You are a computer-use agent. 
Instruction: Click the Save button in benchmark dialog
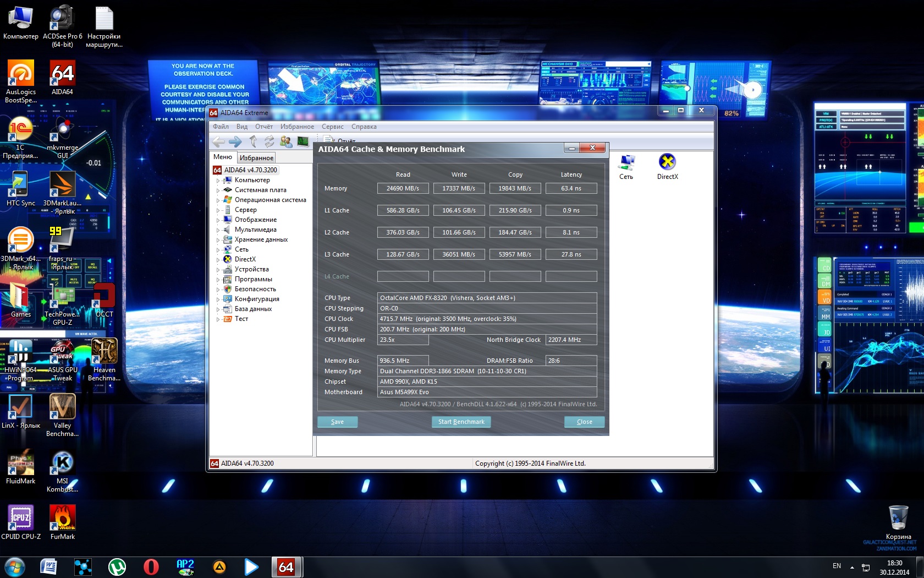point(337,422)
